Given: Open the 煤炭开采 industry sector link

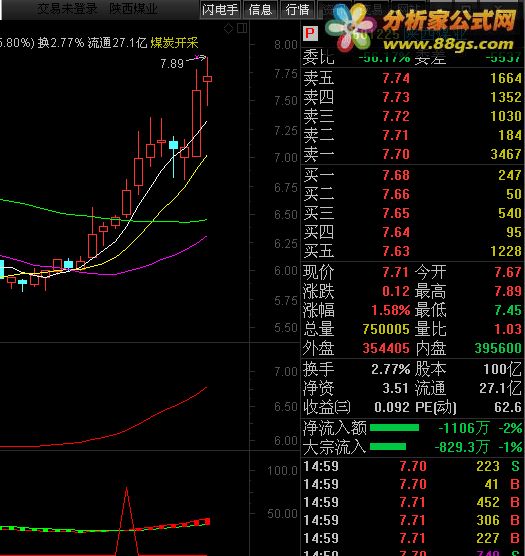Looking at the screenshot, I should click(x=174, y=43).
